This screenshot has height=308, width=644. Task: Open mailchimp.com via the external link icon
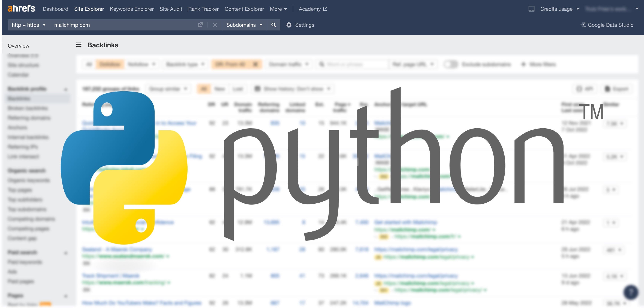(x=200, y=25)
